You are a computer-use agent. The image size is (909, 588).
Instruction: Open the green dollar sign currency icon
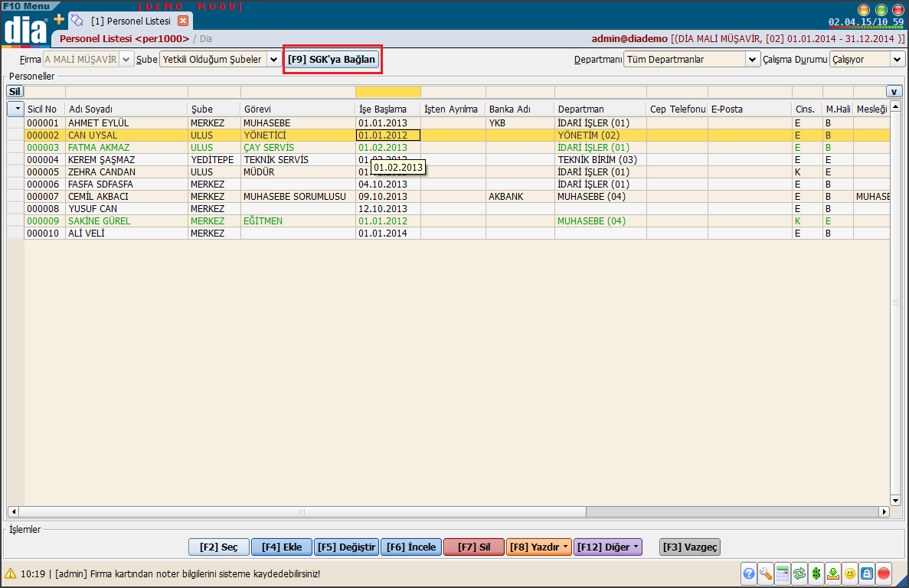(x=816, y=573)
